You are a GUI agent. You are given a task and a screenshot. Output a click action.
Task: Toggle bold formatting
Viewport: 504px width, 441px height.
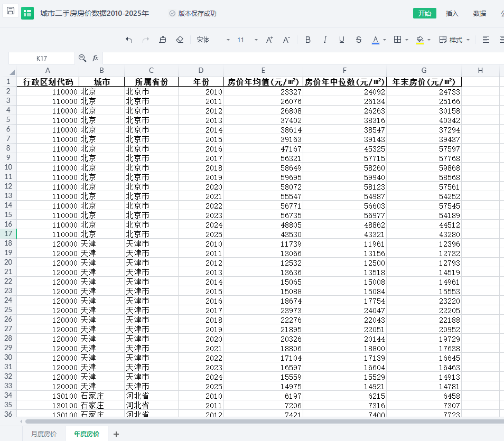coord(308,40)
